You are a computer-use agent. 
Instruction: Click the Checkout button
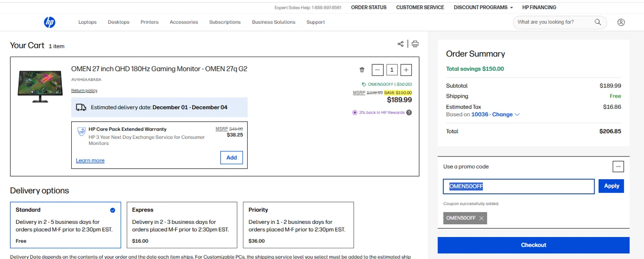click(x=534, y=245)
